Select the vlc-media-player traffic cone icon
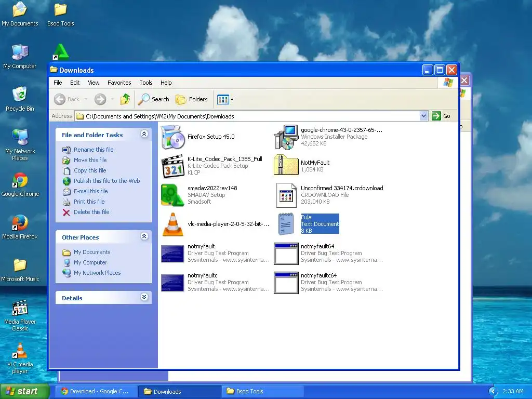 pos(172,224)
